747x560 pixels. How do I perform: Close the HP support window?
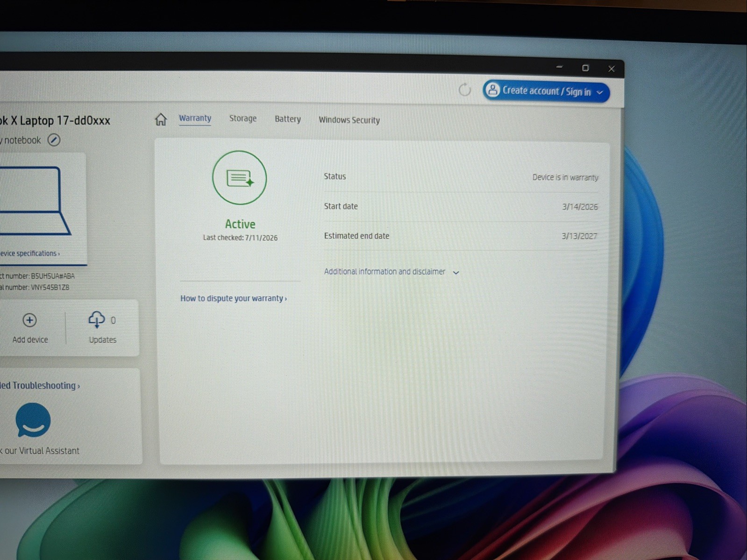[x=612, y=69]
